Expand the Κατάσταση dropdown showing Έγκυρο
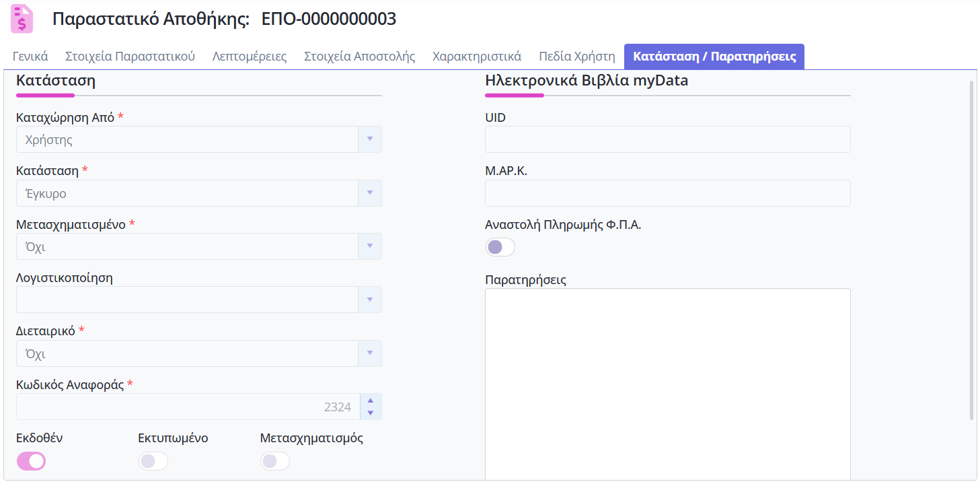This screenshot has height=486, width=980. 369,193
